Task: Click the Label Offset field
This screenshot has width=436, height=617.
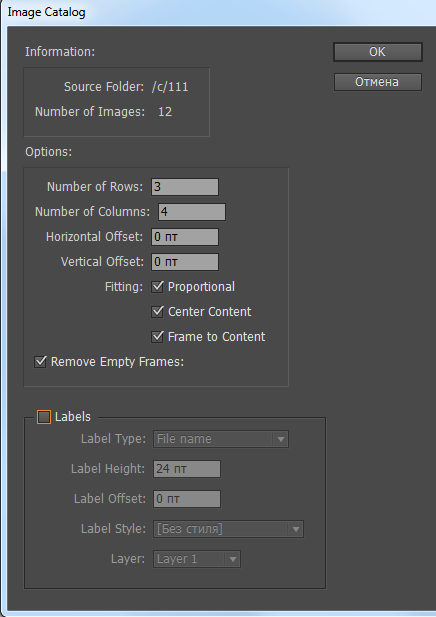Action: coord(187,499)
